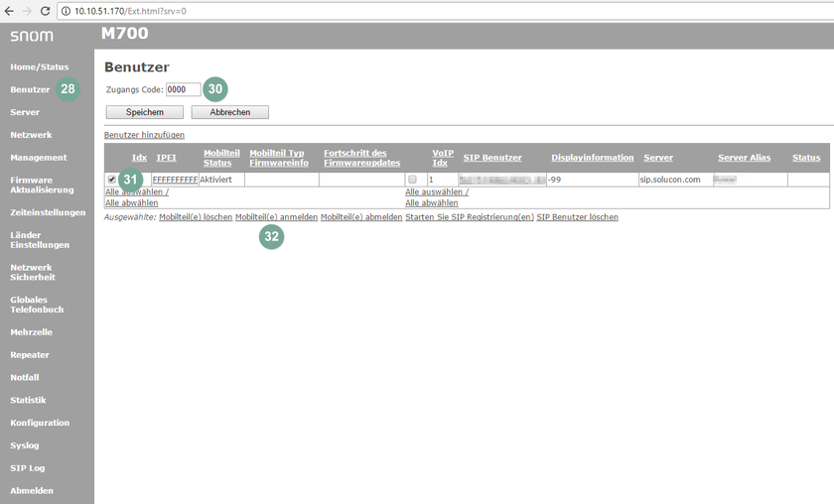Viewport: 834px width, 504px height.
Task: Select SIP Log in sidebar
Action: [x=28, y=468]
